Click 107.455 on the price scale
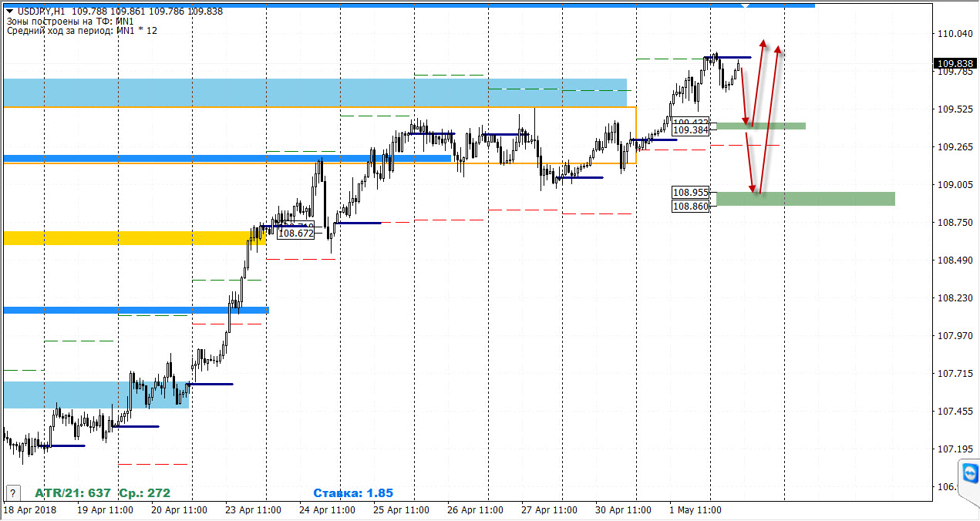The width and height of the screenshot is (980, 521). coord(955,412)
